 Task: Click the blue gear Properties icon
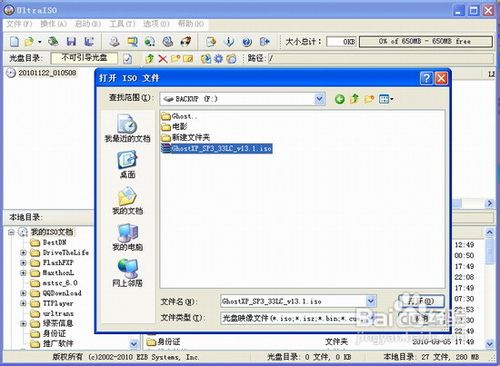tap(218, 59)
